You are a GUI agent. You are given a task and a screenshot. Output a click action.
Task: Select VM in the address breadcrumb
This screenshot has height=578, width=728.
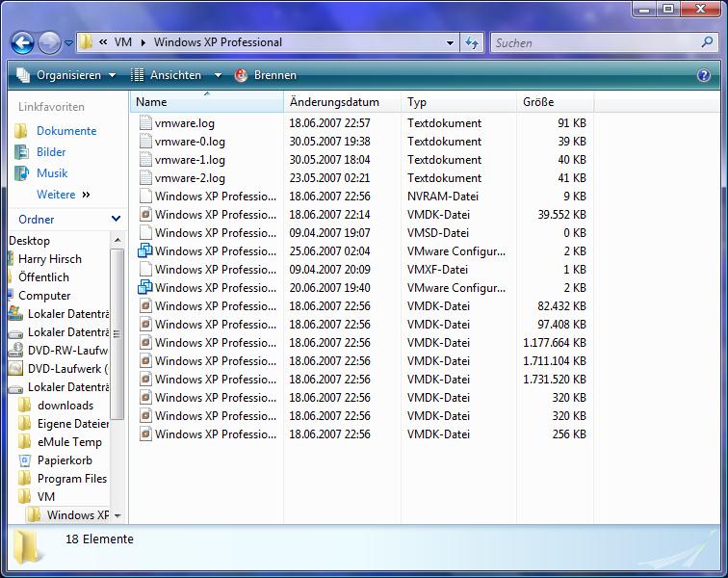pyautogui.click(x=123, y=42)
